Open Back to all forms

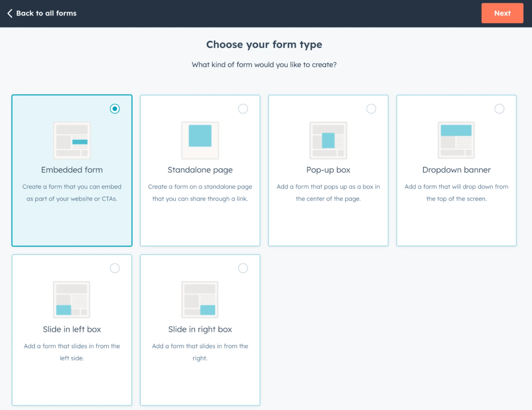pyautogui.click(x=41, y=13)
